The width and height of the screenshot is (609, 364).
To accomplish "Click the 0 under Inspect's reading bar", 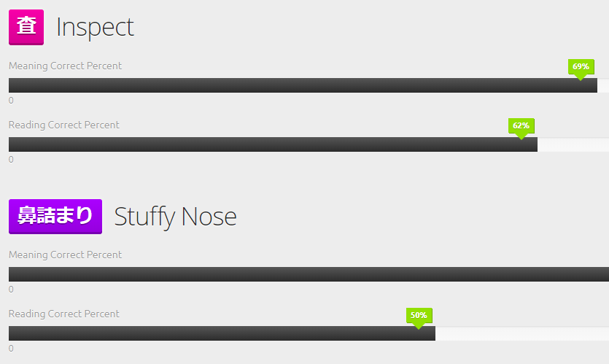I will pos(11,160).
